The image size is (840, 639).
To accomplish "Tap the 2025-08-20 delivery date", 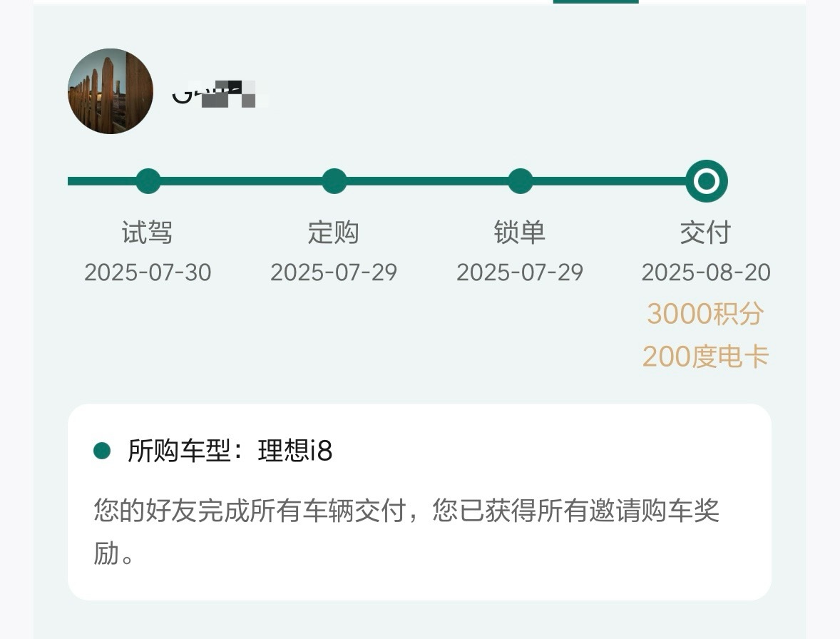I will coord(706,272).
